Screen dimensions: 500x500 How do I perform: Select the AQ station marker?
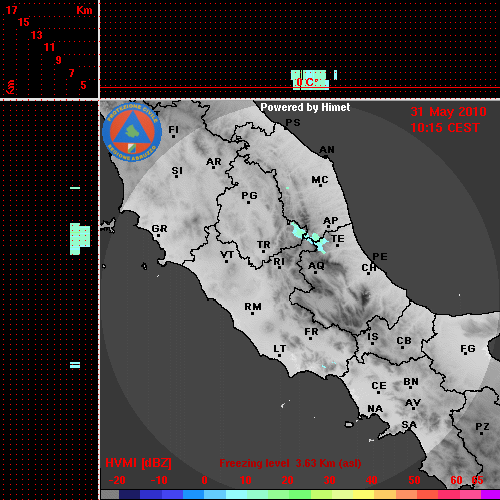click(315, 273)
